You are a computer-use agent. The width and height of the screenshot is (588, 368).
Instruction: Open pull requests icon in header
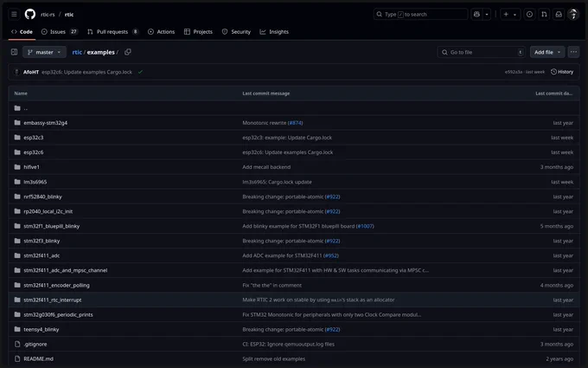pos(544,14)
